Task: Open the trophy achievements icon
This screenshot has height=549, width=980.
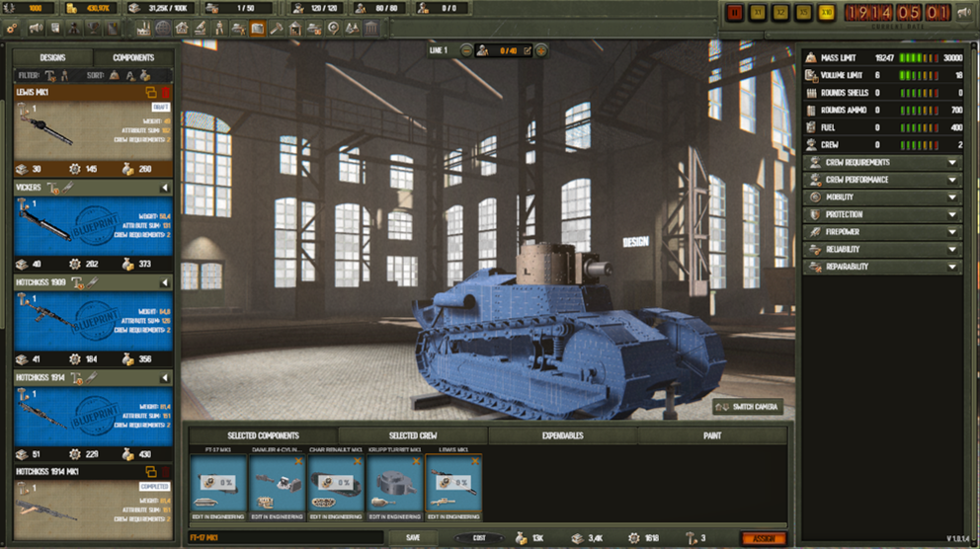Action: [94, 28]
